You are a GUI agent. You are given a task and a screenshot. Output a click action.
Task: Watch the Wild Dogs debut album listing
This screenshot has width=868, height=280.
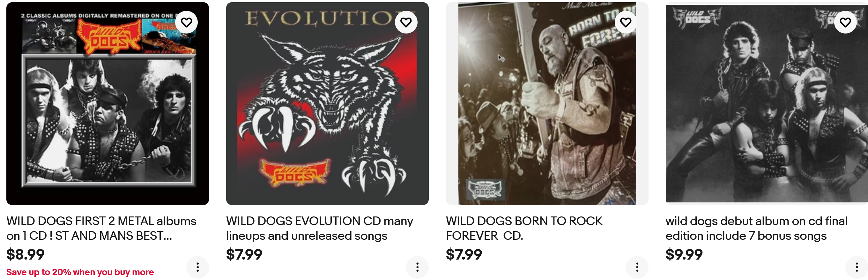[845, 22]
